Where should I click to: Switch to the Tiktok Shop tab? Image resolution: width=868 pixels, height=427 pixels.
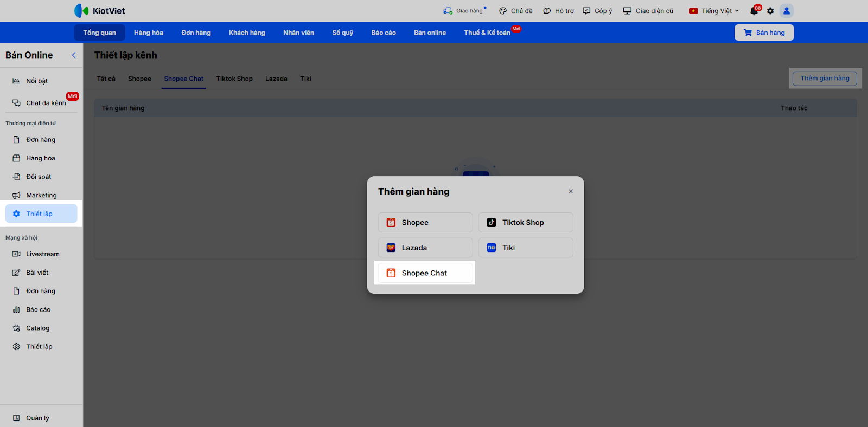tap(234, 79)
